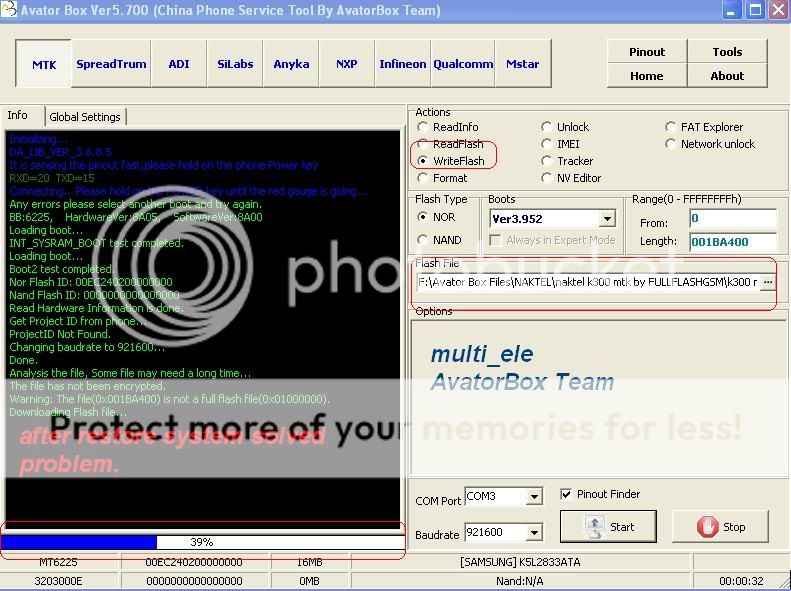Screen dimensions: 791x591
Task: Click the Range Length input field
Action: (x=732, y=241)
